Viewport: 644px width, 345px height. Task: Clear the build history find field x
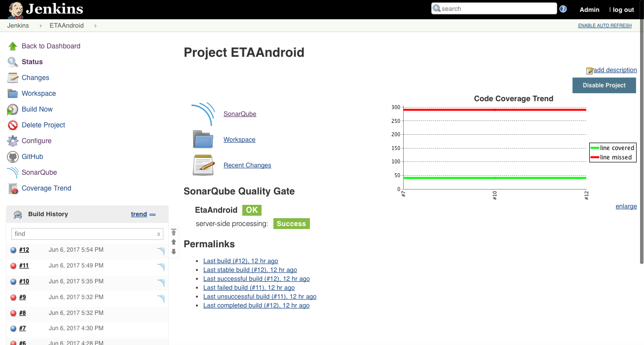[x=158, y=234]
